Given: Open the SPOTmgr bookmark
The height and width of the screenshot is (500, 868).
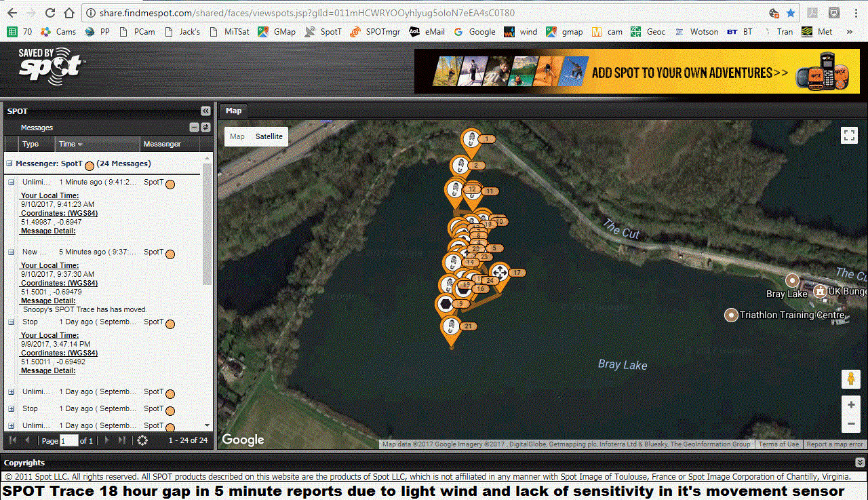Looking at the screenshot, I should coord(376,32).
